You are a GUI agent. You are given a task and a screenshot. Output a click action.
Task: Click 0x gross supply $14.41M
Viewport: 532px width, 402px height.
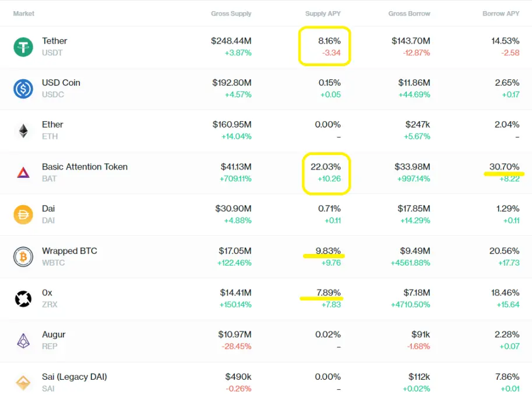point(235,293)
